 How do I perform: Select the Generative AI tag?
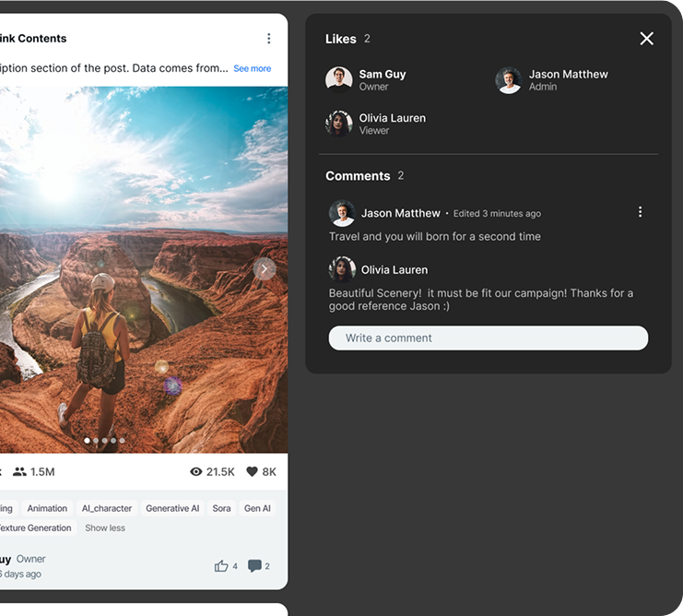[172, 508]
